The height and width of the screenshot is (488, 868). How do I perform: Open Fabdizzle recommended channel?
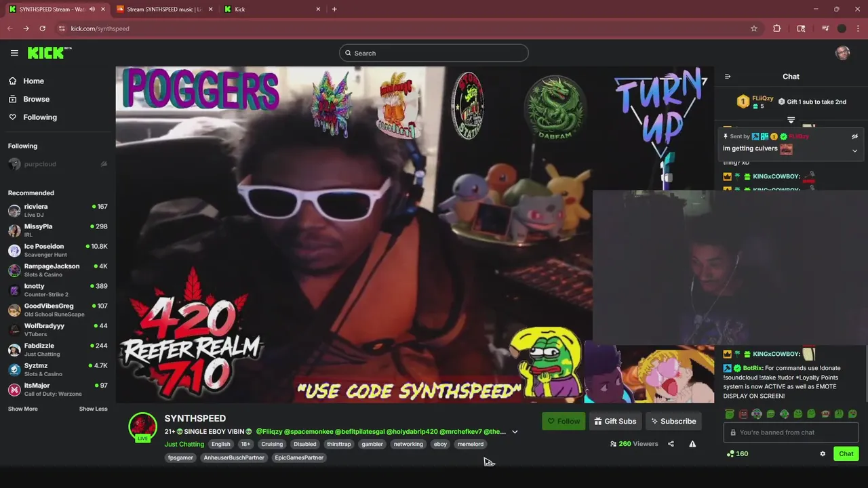58,349
